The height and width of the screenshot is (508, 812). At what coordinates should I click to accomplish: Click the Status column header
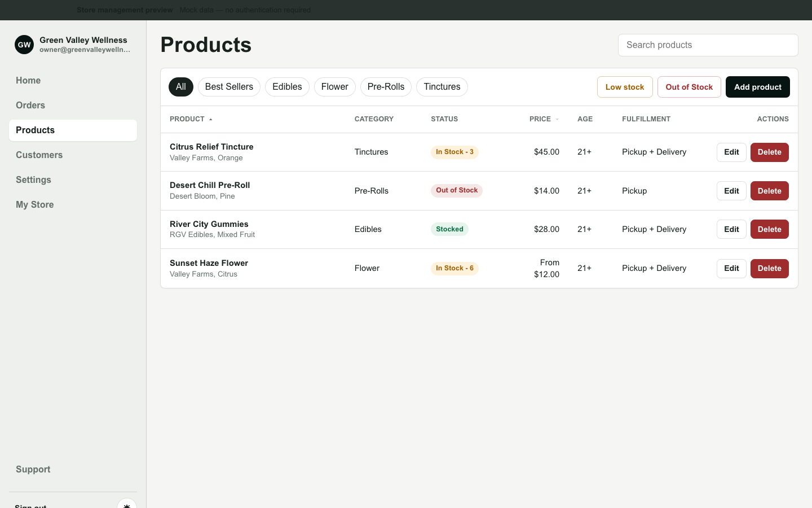tap(444, 119)
